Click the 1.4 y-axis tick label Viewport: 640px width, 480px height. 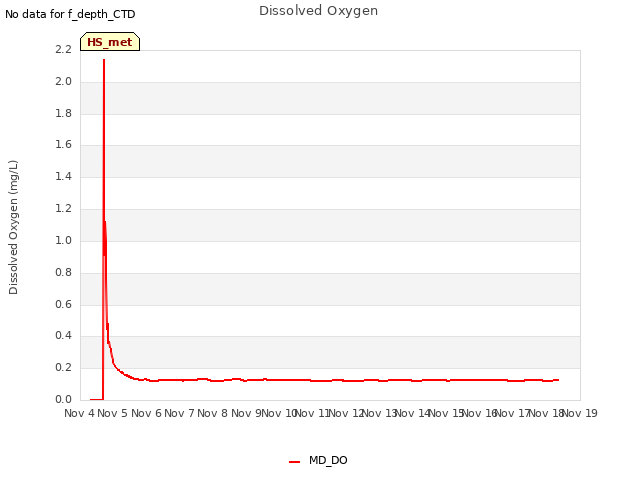point(63,176)
